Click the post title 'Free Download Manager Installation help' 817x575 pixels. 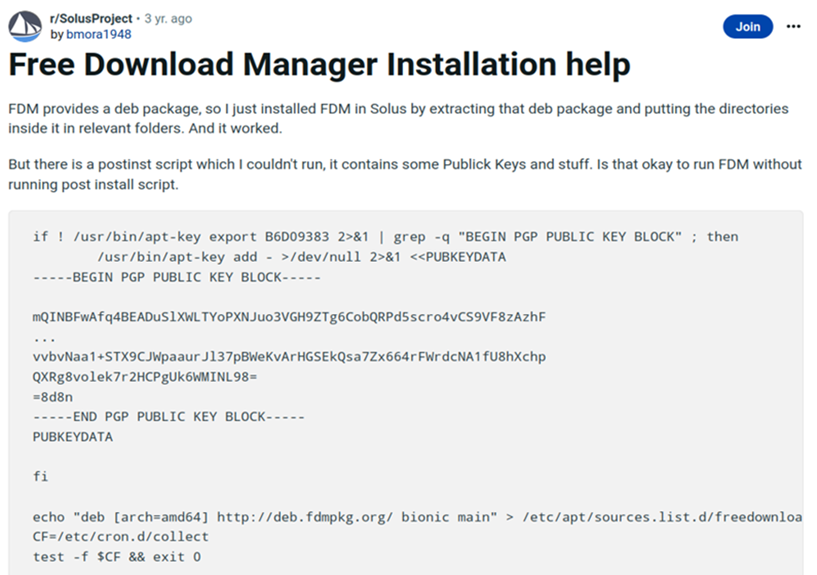coord(319,66)
